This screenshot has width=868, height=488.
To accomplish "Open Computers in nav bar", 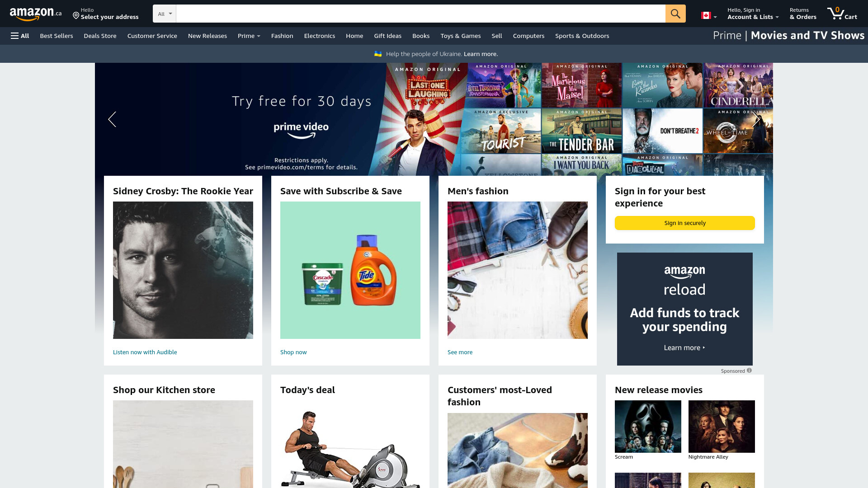I will 528,36.
